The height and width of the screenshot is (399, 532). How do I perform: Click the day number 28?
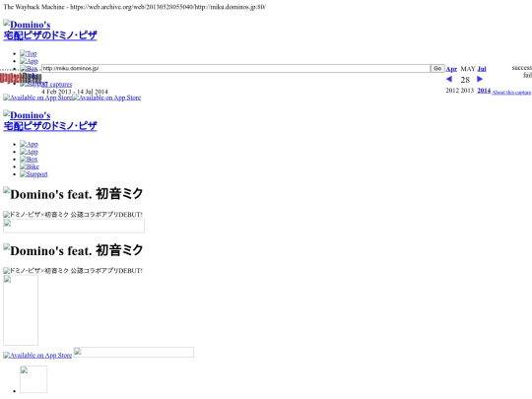tap(465, 80)
